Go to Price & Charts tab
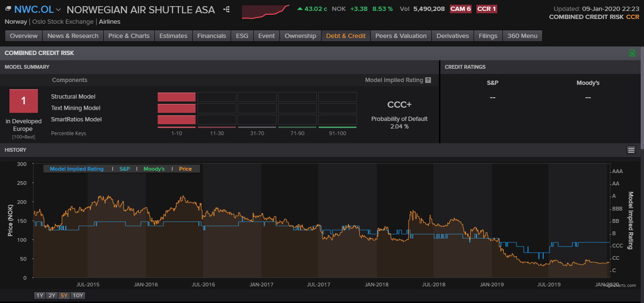The width and height of the screenshot is (644, 303). [x=129, y=36]
